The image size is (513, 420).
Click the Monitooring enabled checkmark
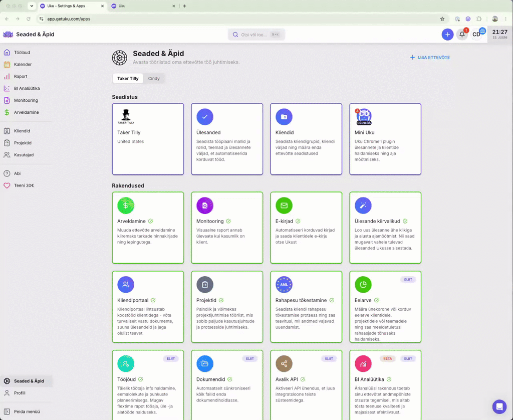[228, 222]
